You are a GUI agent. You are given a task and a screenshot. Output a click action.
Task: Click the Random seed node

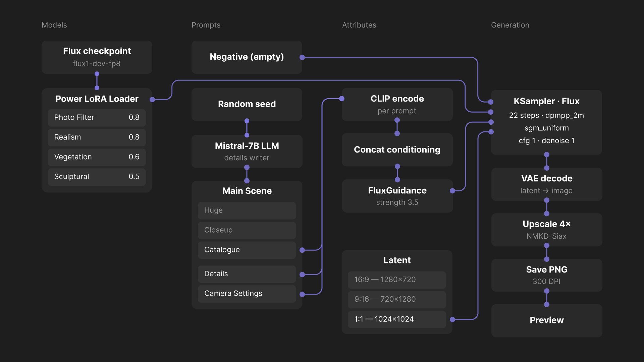coord(247,104)
